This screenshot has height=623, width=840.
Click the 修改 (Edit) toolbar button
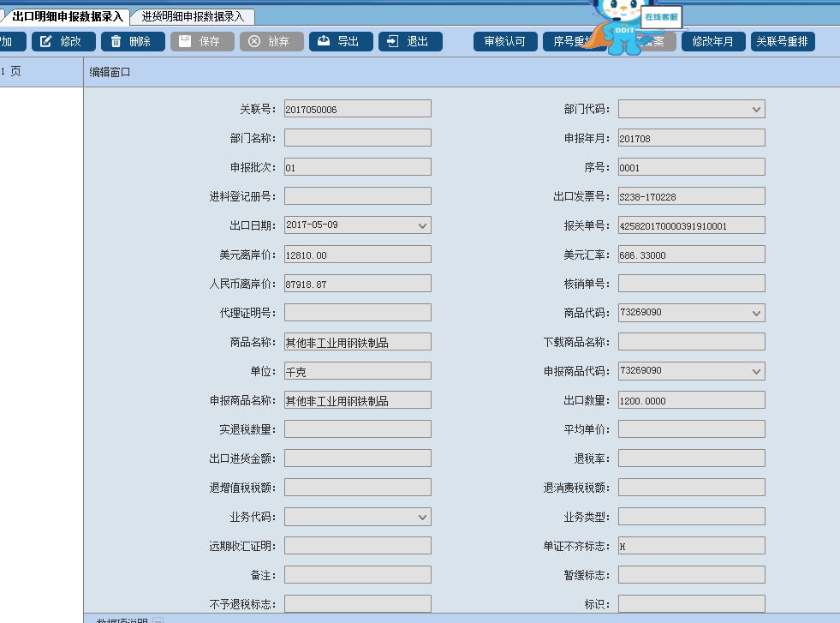[63, 41]
